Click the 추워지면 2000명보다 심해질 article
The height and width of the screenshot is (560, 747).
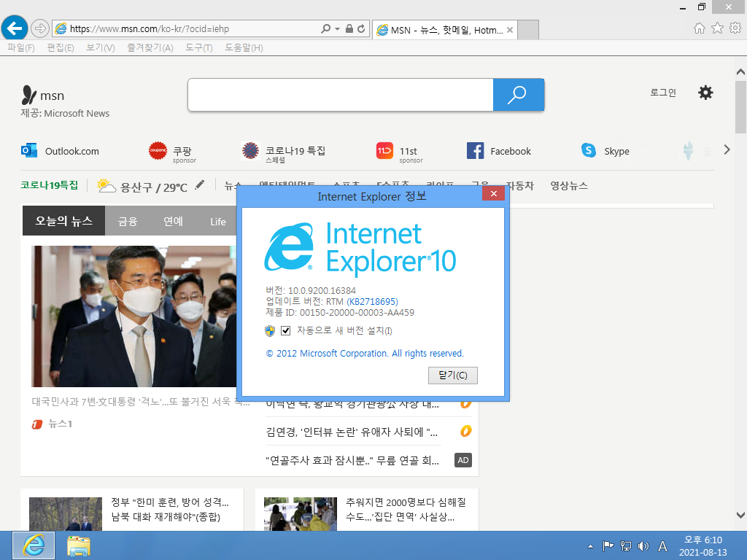click(406, 510)
